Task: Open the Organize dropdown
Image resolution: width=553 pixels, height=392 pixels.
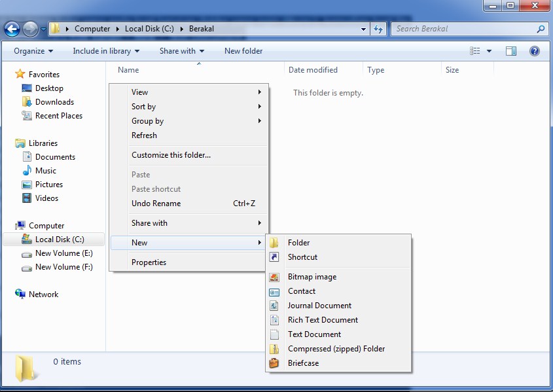Action: click(30, 50)
